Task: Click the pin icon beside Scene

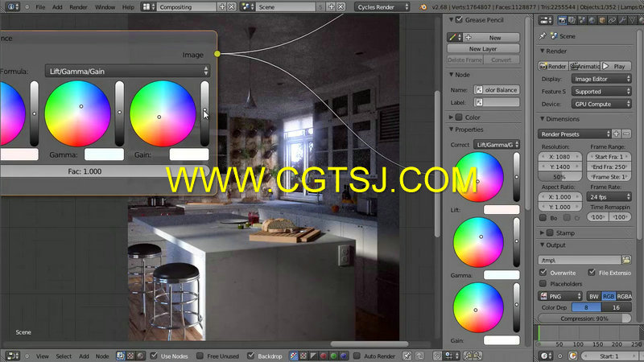Action: click(543, 36)
